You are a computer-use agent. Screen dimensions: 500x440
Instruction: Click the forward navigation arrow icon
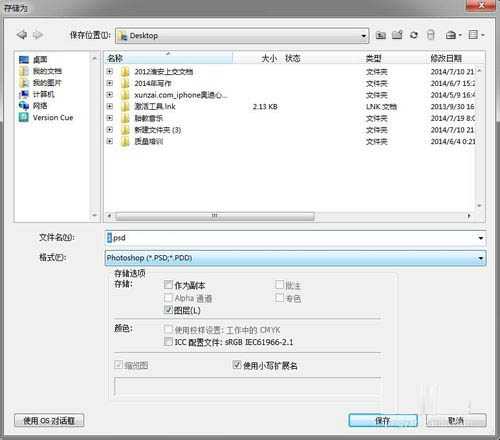[38, 35]
